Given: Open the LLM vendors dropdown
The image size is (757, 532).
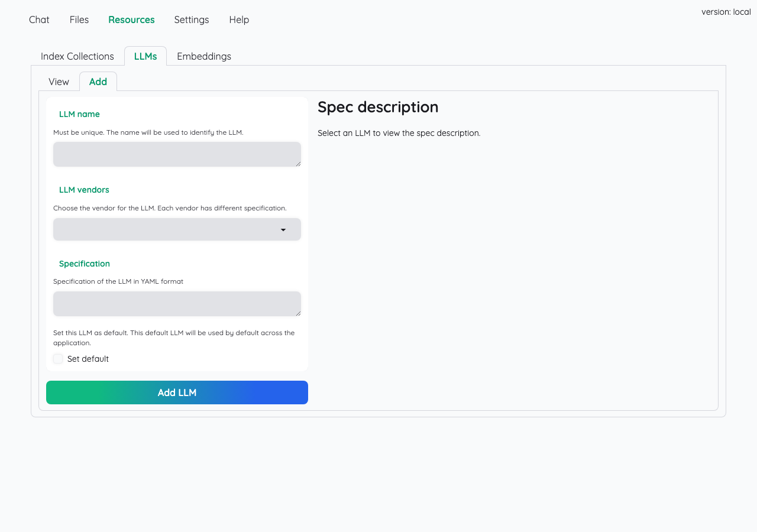Looking at the screenshot, I should click(x=177, y=229).
